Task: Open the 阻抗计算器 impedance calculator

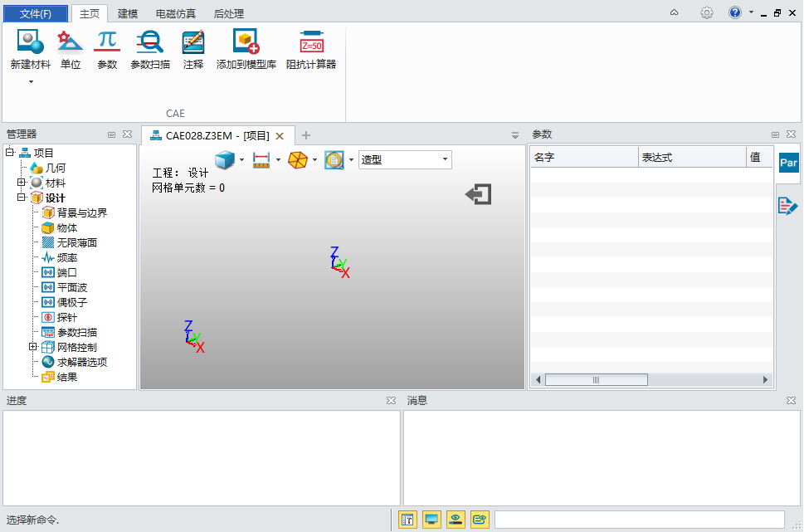Action: 311,50
